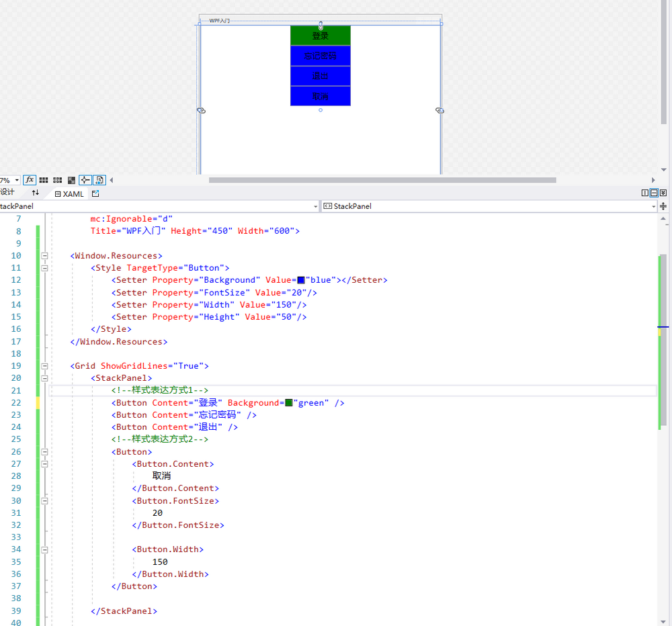Click the WPF入门 window title in designer
The width and height of the screenshot is (672, 626).
220,21
